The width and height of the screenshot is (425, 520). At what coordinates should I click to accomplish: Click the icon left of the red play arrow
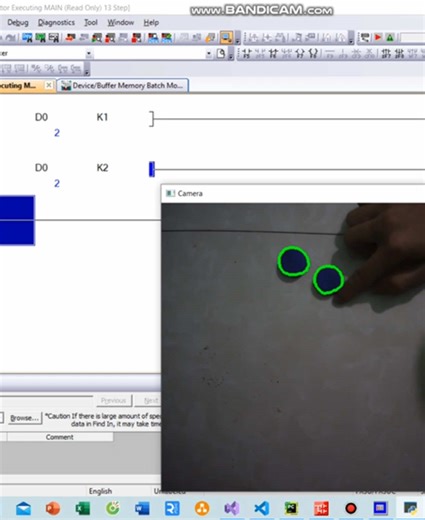(365, 38)
